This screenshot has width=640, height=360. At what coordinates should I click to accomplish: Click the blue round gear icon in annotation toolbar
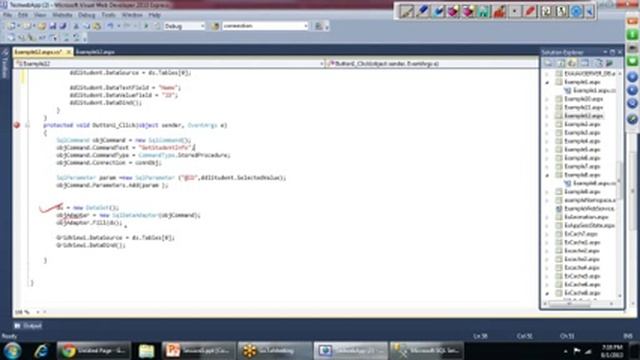coord(576,11)
